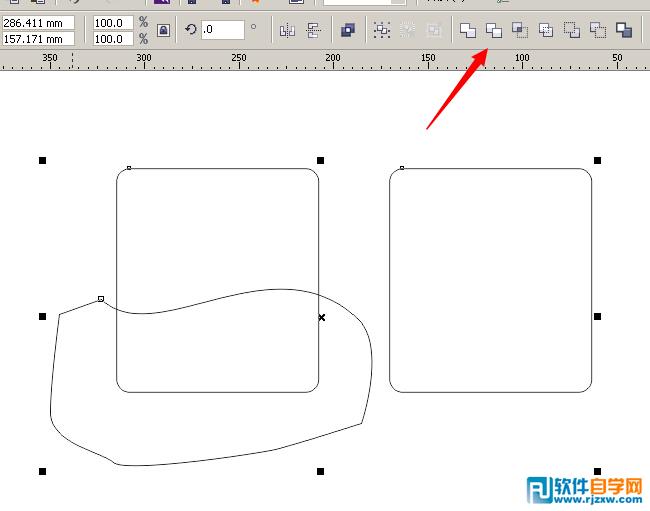Screen dimensions: 650x511
Task: Click the bottom-left selection handle
Action: click(42, 471)
